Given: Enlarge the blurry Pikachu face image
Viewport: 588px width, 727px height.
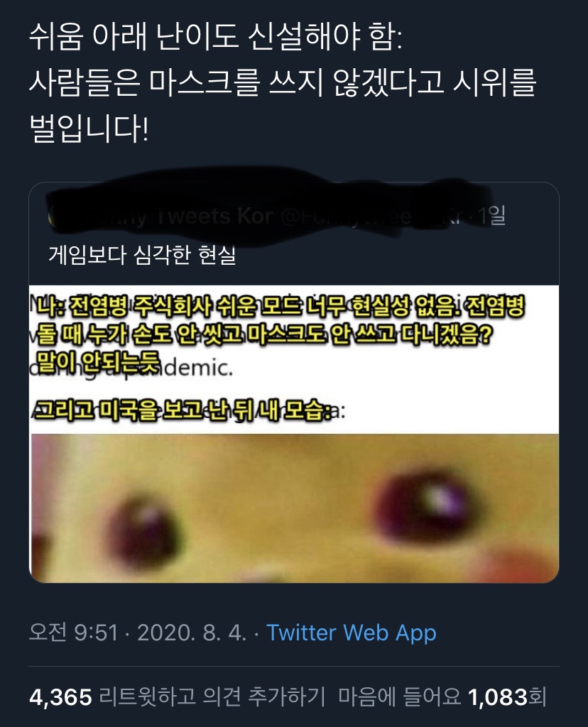Looking at the screenshot, I should coord(294,508).
